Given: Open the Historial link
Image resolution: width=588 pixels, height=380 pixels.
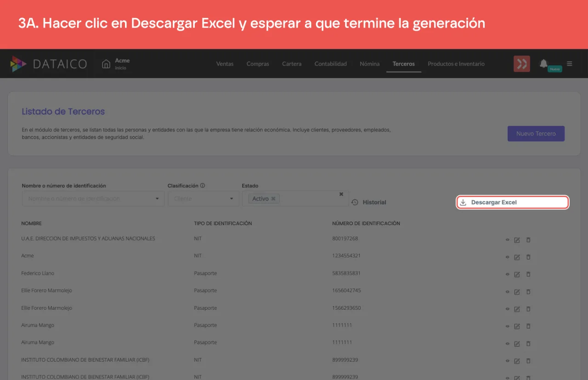Looking at the screenshot, I should point(374,202).
